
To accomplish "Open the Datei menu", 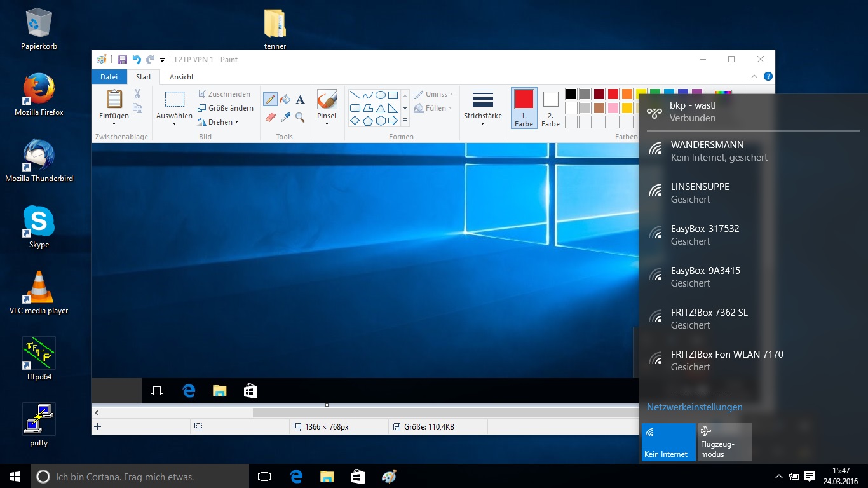I will 109,77.
